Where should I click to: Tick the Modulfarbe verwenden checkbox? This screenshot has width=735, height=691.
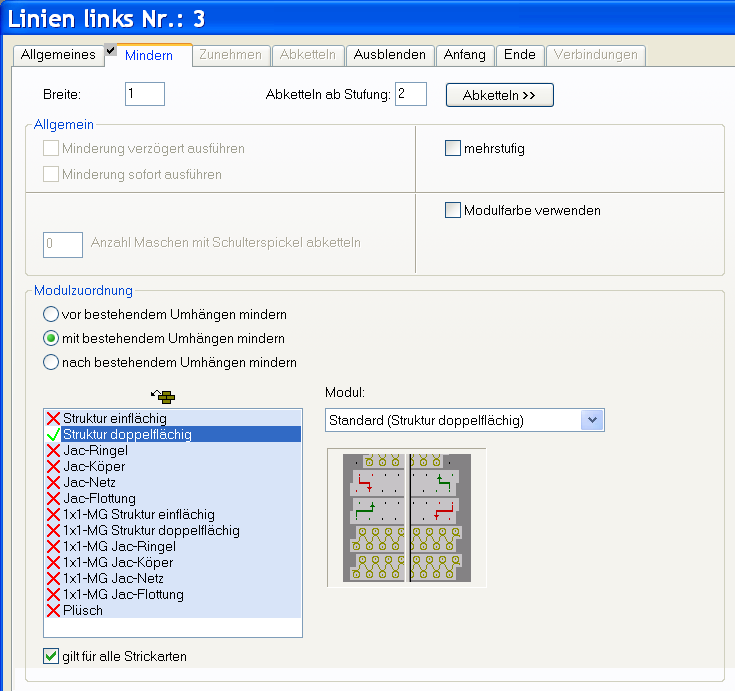click(x=452, y=210)
